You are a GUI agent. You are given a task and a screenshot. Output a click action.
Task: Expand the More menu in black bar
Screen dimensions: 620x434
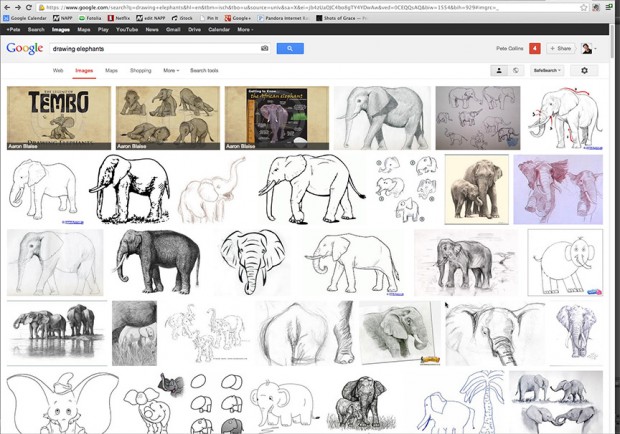[245, 29]
